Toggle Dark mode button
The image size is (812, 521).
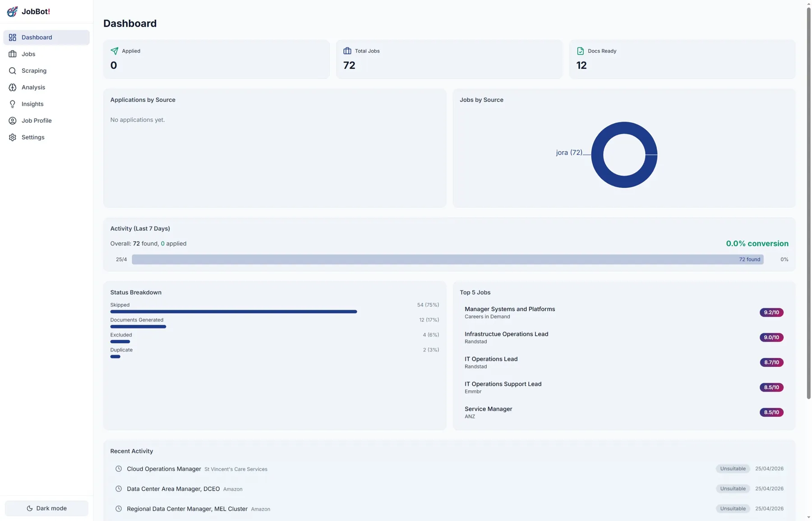pos(46,508)
